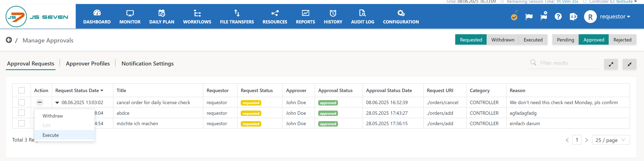Open the Dashboard gauge icon
This screenshot has height=161, width=644.
[x=97, y=13]
